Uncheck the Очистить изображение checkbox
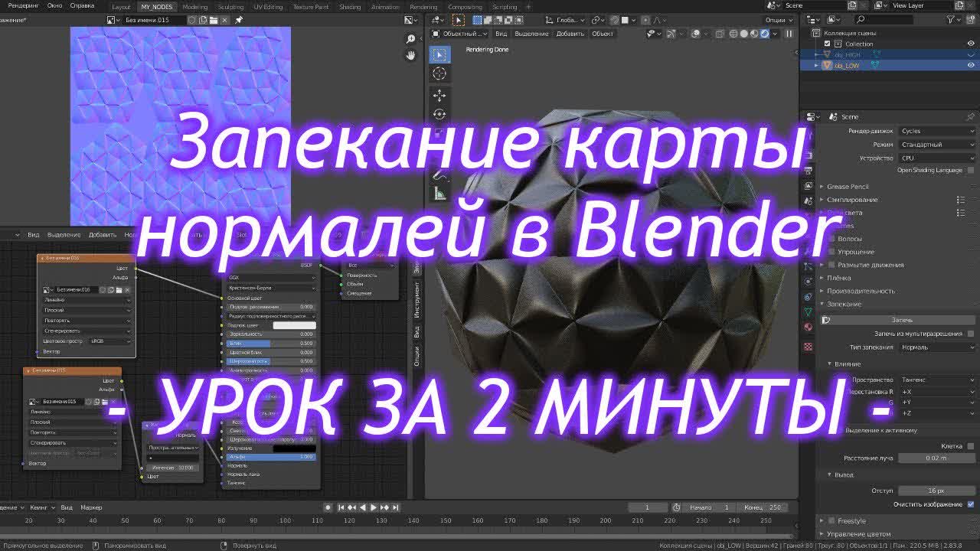The height and width of the screenshot is (551, 980). coord(971,504)
